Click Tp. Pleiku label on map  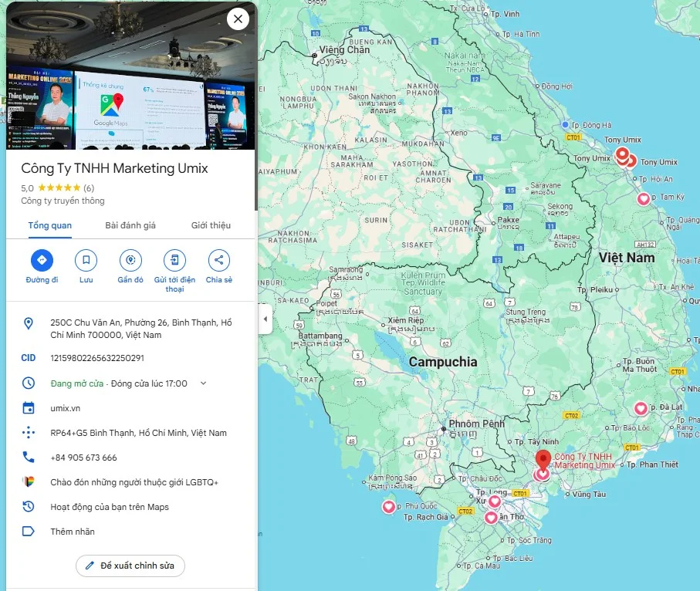[x=595, y=289]
